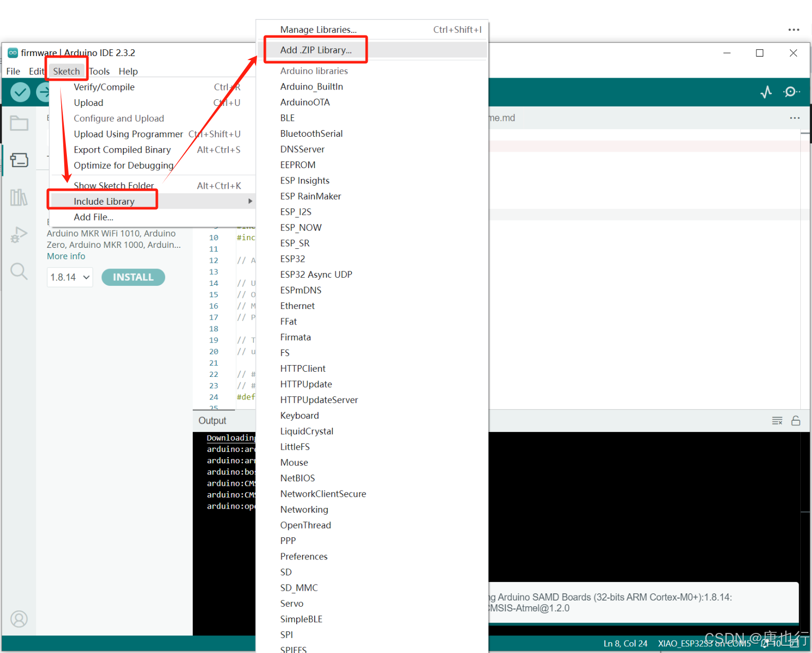The width and height of the screenshot is (812, 653).
Task: Click the user account profile icon
Action: [19, 619]
